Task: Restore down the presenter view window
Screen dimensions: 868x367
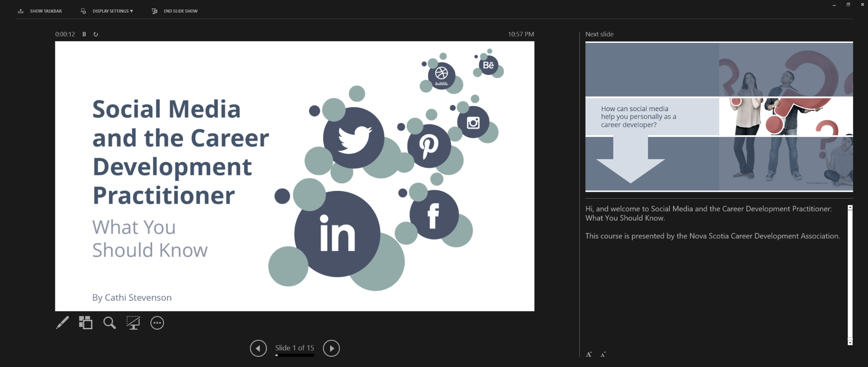Action: (x=848, y=5)
